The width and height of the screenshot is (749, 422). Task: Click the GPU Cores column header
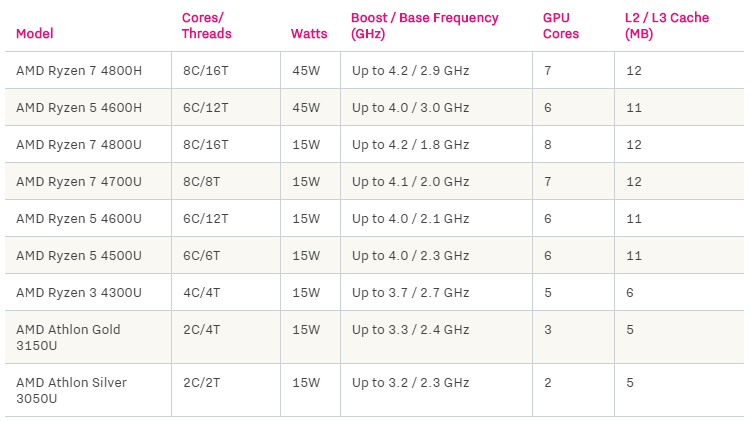click(561, 25)
